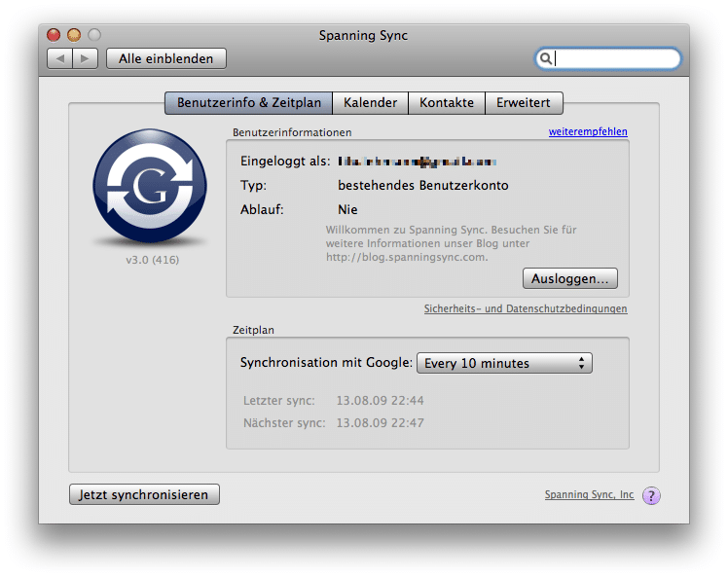Click next sync time 13.08.09 22:47

pos(380,423)
